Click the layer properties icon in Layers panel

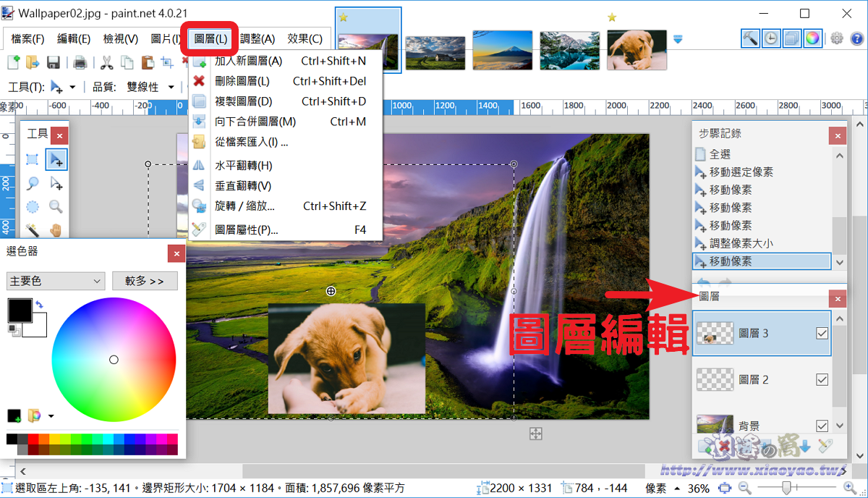tap(824, 447)
